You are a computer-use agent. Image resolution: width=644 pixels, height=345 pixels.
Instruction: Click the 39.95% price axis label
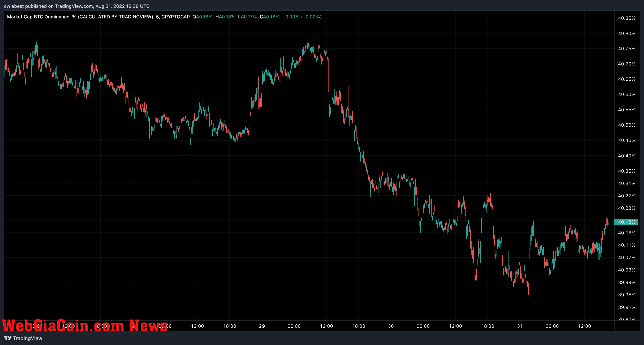pyautogui.click(x=627, y=295)
